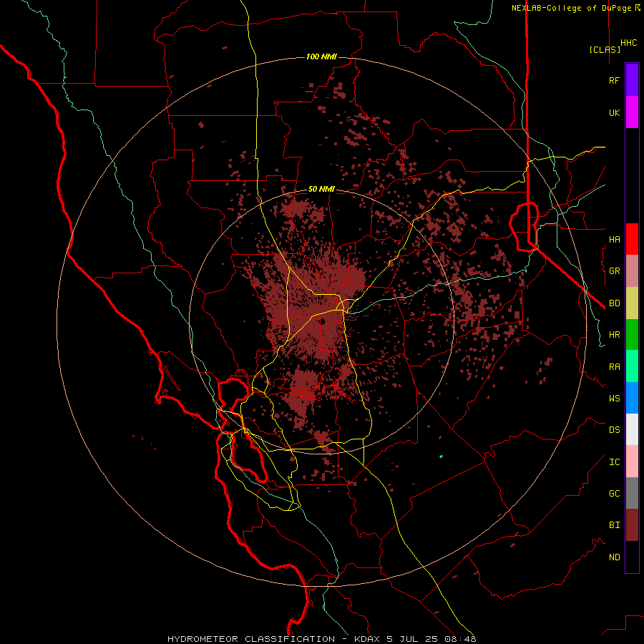Click the DS legend label
Screen dimensions: 644x644
pos(615,430)
